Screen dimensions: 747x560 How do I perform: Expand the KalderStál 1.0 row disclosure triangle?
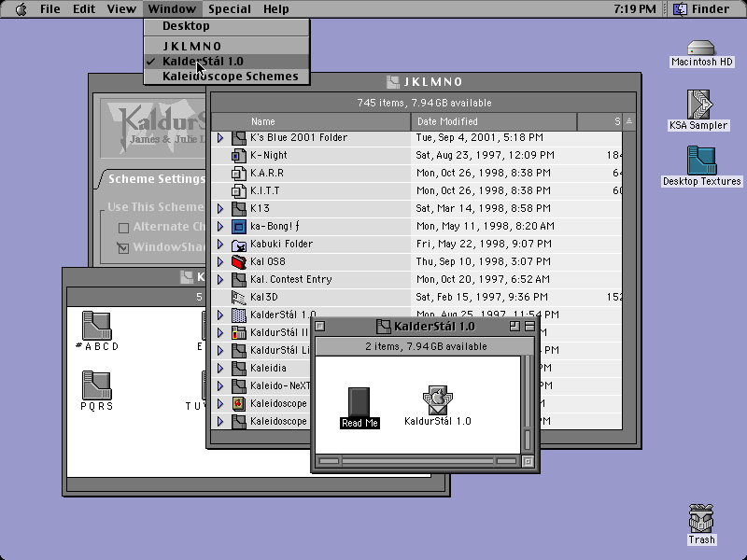click(x=220, y=315)
